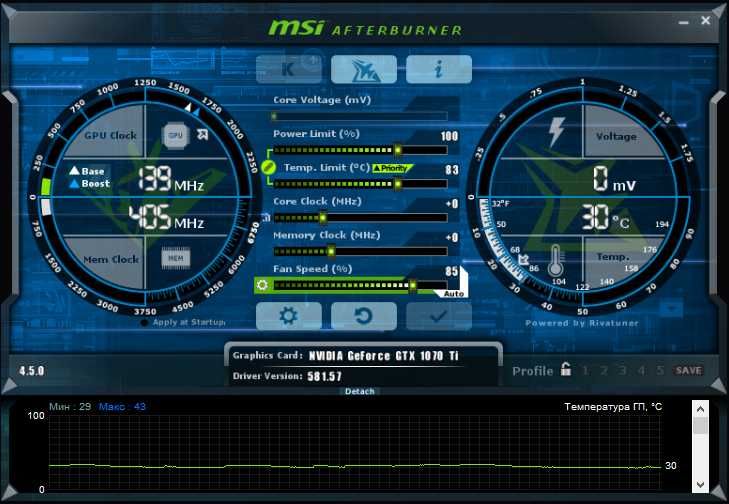Click the Fan Speed value 85
Viewport: 729px width, 504px height.
point(451,272)
